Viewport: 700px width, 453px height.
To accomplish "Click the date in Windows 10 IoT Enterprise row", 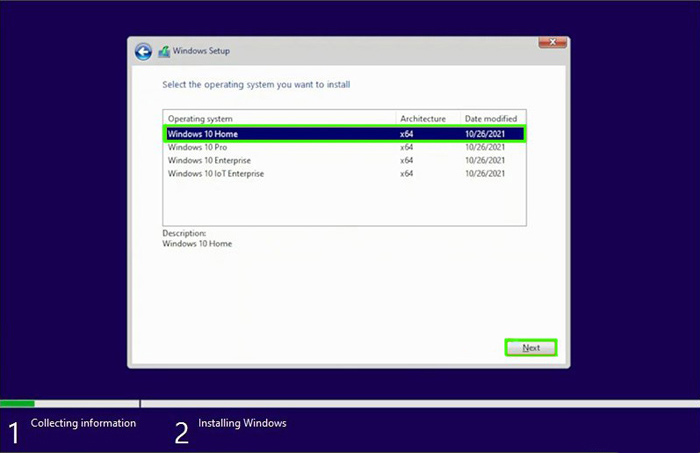I will point(485,174).
